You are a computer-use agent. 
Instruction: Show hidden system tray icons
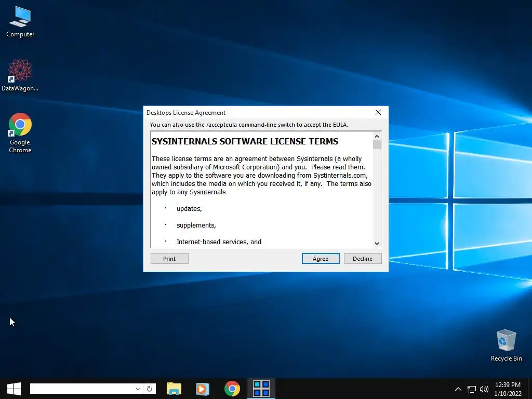pyautogui.click(x=458, y=389)
